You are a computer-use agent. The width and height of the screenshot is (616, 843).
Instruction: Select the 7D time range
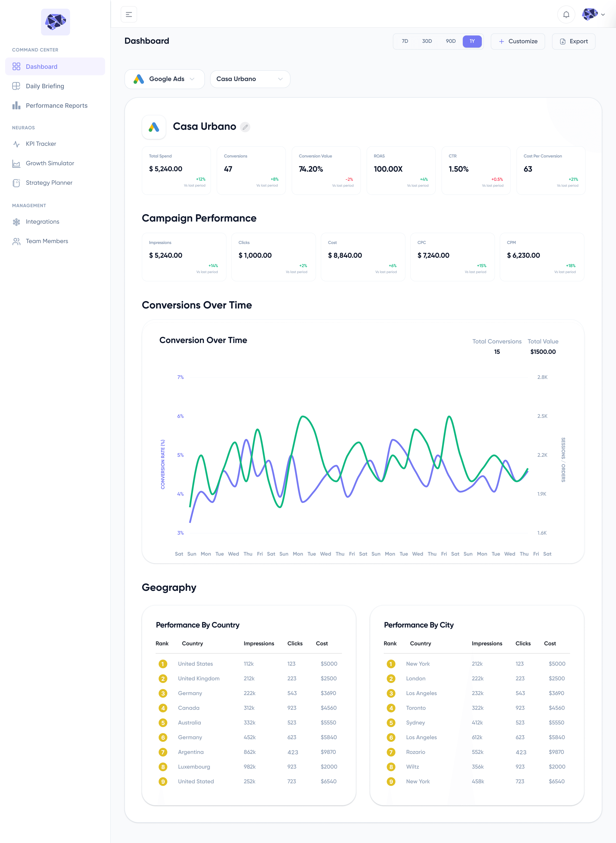(x=405, y=41)
